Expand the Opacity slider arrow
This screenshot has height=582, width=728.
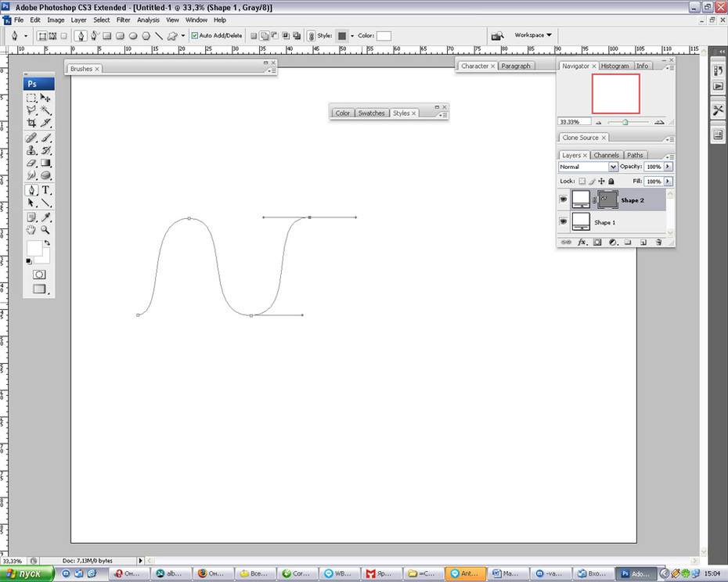click(x=668, y=167)
